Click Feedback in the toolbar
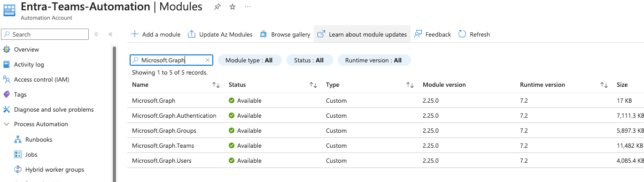This screenshot has height=182, width=644. pos(433,34)
